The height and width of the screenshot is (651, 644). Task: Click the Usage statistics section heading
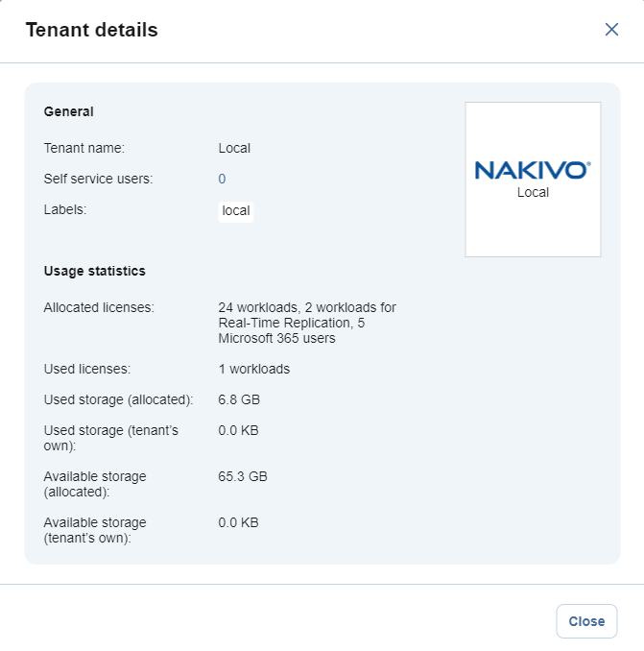(94, 271)
